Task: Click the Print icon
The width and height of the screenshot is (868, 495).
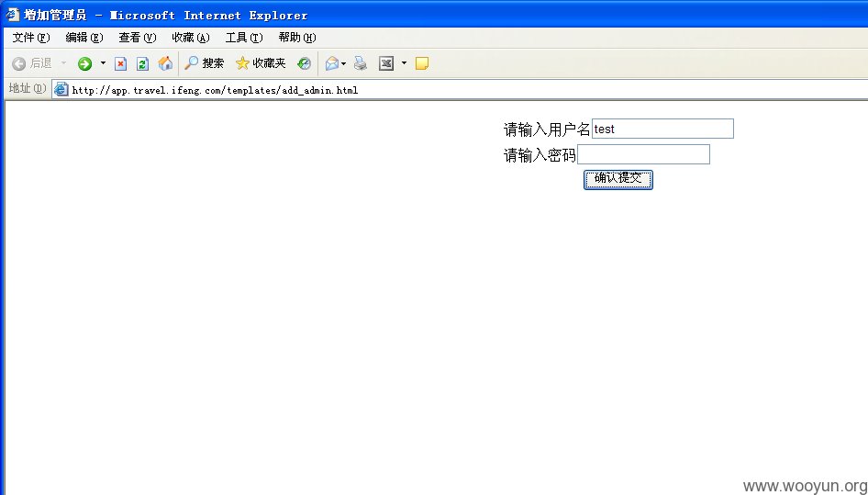Action: (361, 63)
